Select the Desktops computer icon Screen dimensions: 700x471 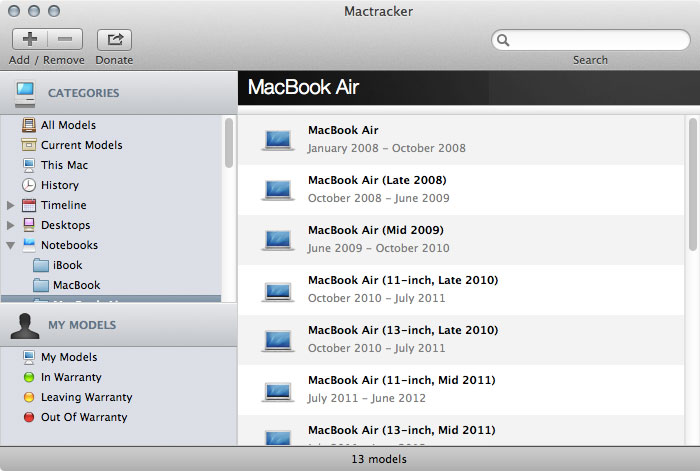(x=29, y=225)
